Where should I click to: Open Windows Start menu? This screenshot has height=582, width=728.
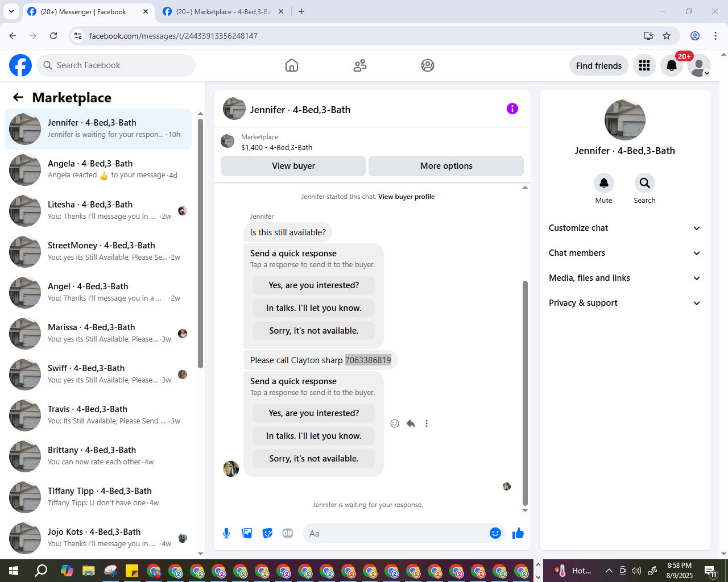pyautogui.click(x=14, y=571)
